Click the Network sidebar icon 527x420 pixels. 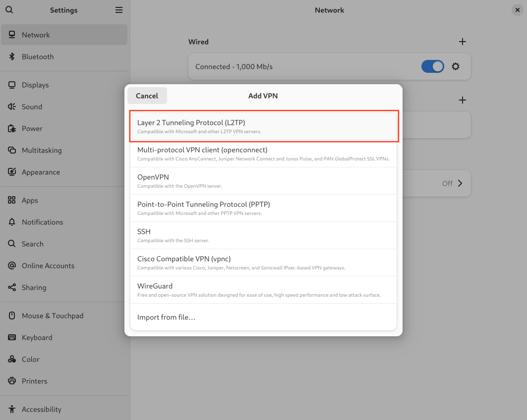[x=12, y=35]
